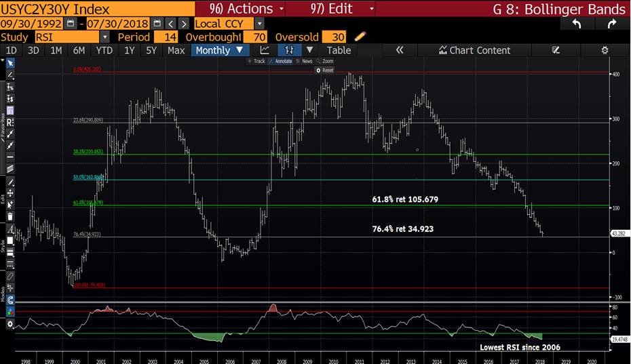This screenshot has width=631, height=364.
Task: Select the horizontal line tool
Action: pyautogui.click(x=10, y=157)
